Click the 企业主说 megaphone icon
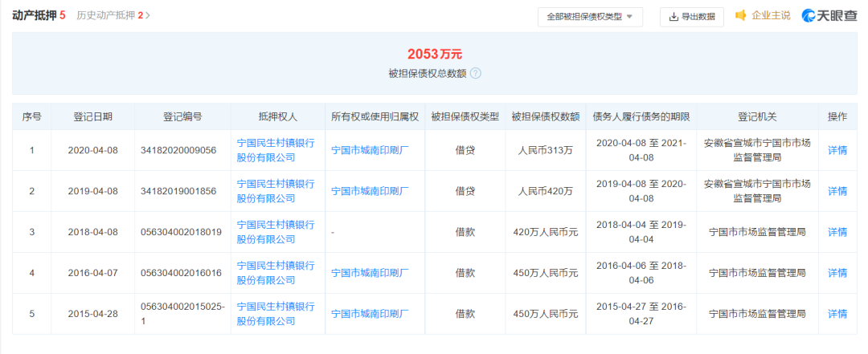The height and width of the screenshot is (354, 868). point(741,16)
